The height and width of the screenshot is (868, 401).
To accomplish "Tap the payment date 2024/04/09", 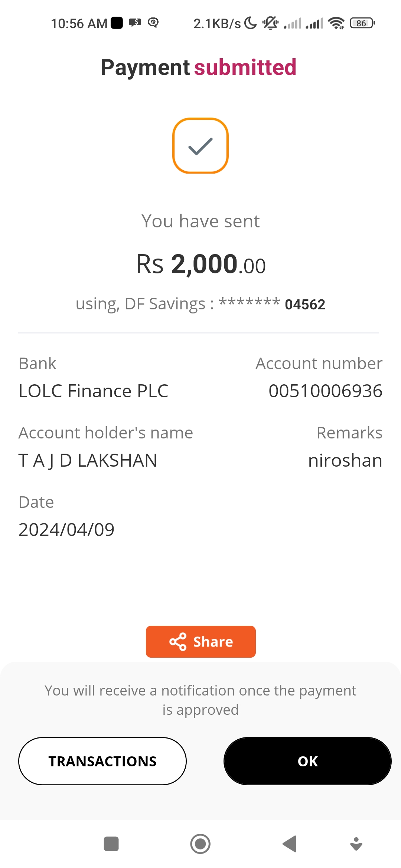I will click(x=66, y=529).
